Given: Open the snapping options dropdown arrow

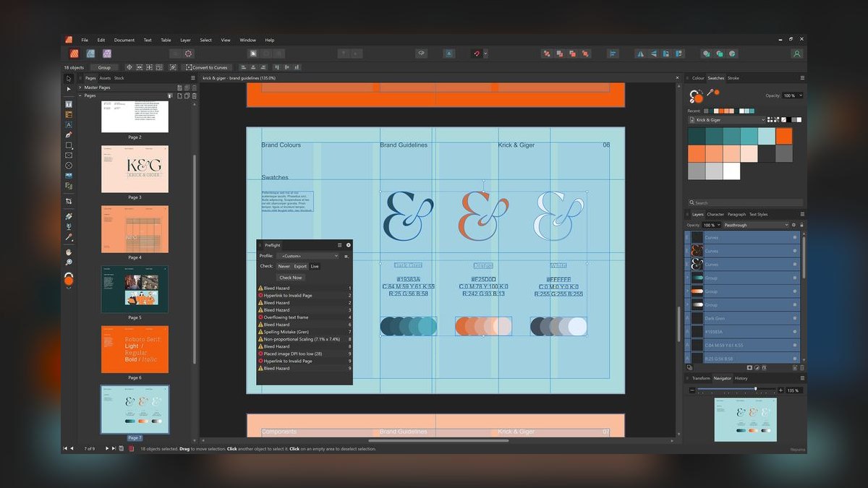Looking at the screenshot, I should 485,53.
